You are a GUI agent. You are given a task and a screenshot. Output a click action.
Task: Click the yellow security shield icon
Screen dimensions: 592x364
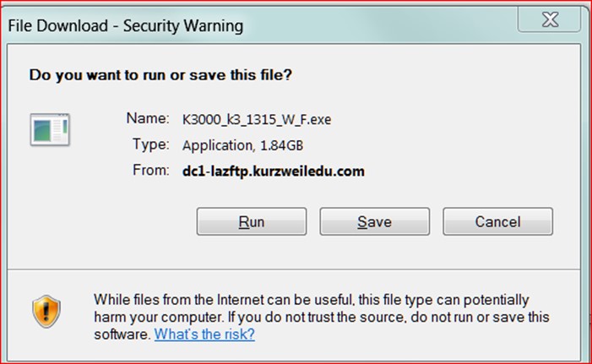[x=46, y=312]
